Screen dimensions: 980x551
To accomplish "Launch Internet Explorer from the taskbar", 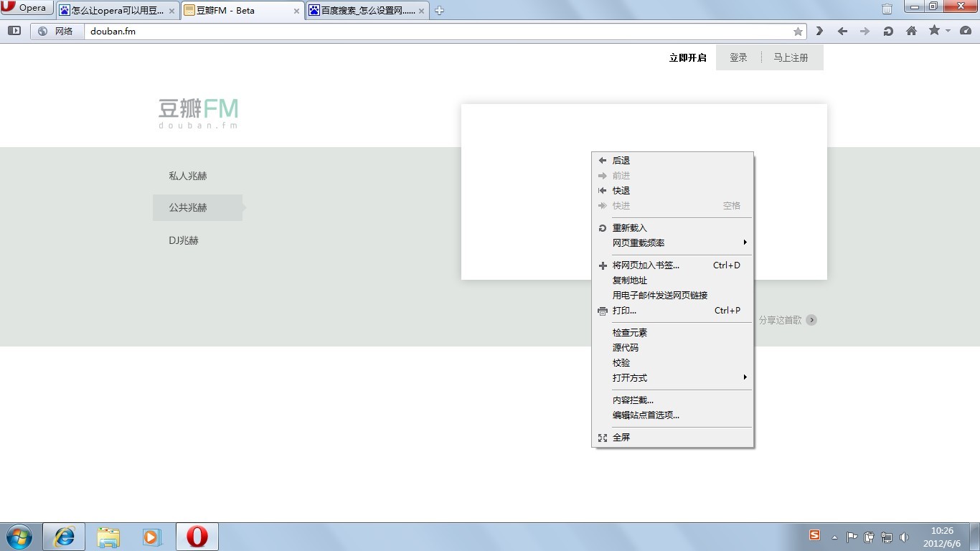I will [65, 537].
